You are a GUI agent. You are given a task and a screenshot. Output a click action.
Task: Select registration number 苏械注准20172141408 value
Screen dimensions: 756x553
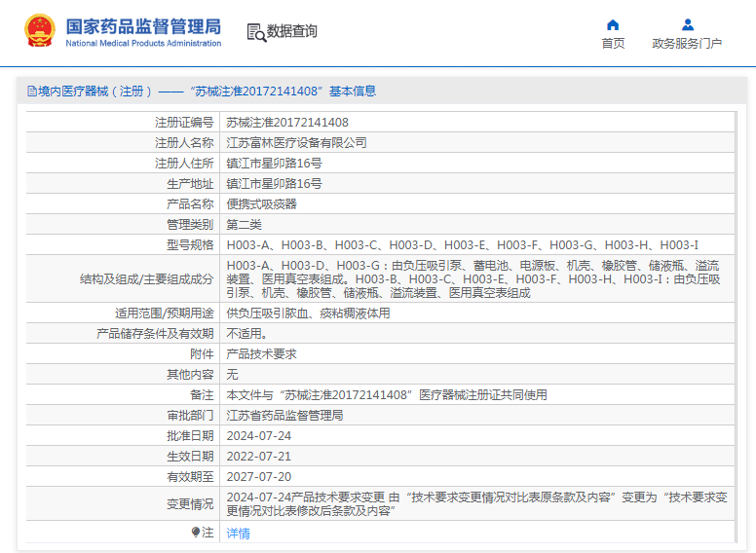[287, 123]
